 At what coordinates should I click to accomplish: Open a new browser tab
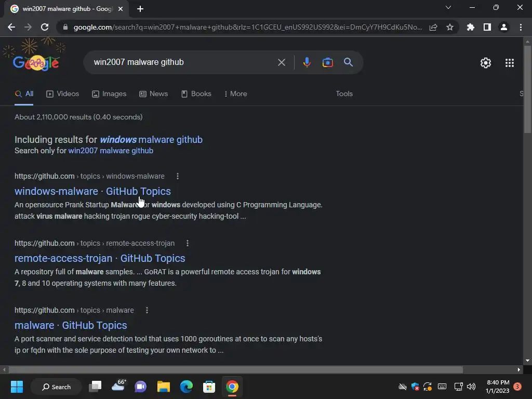click(140, 9)
